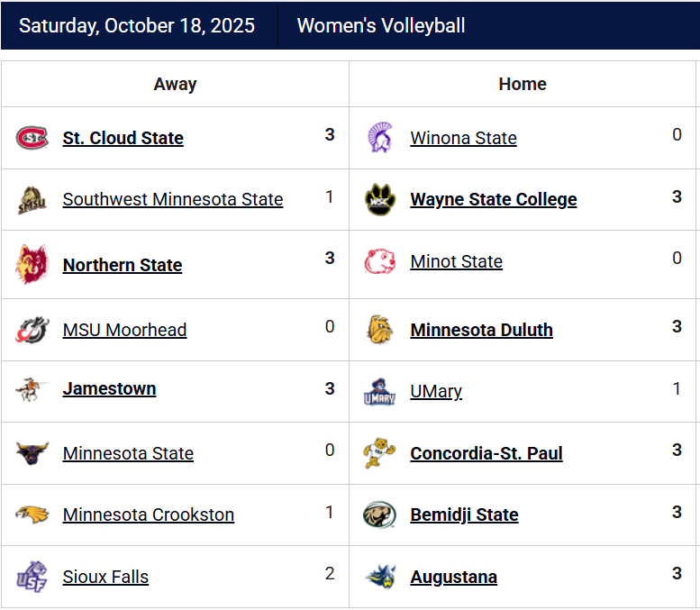Visit the Minnesota Duluth team link
700x610 pixels.
(x=482, y=330)
